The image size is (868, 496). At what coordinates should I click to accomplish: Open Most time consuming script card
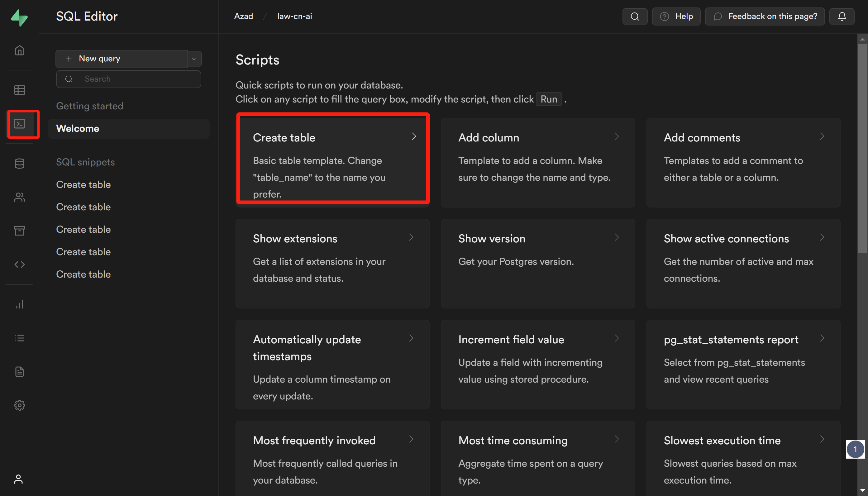(538, 458)
